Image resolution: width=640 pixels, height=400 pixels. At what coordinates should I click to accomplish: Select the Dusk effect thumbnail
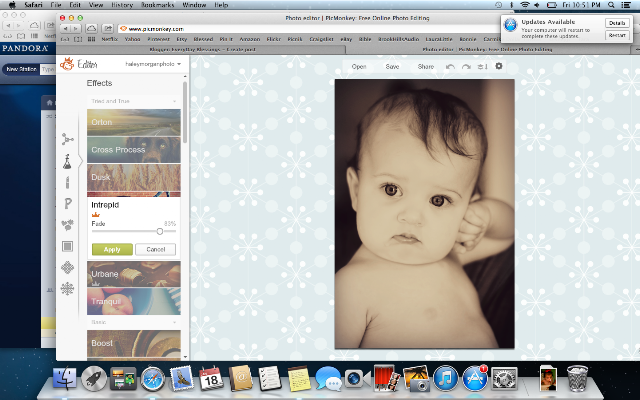click(134, 177)
